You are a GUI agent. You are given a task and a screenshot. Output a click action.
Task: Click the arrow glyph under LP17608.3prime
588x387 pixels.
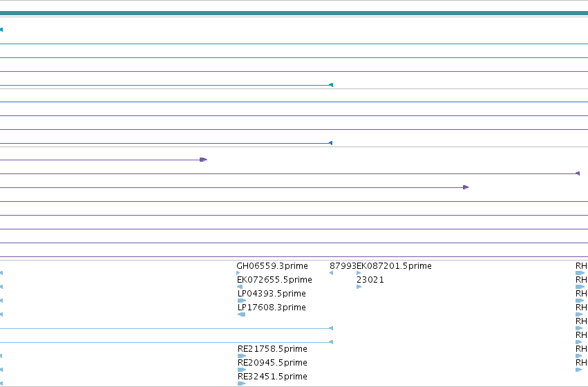[242, 314]
